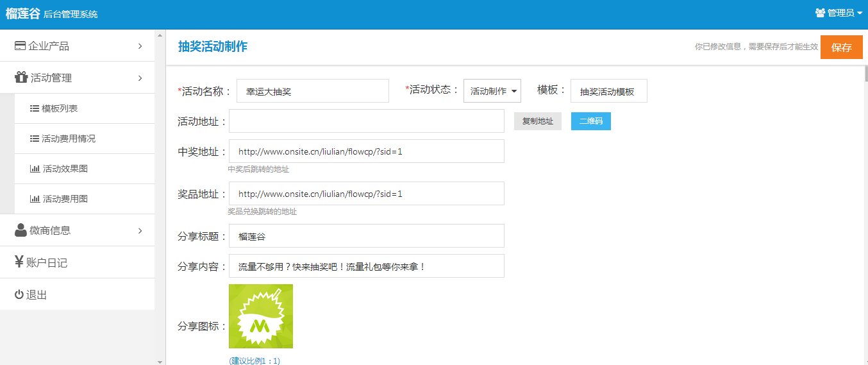Image resolution: width=868 pixels, height=365 pixels.
Task: Click the credit card icon beside 企业产品
Action: 20,46
